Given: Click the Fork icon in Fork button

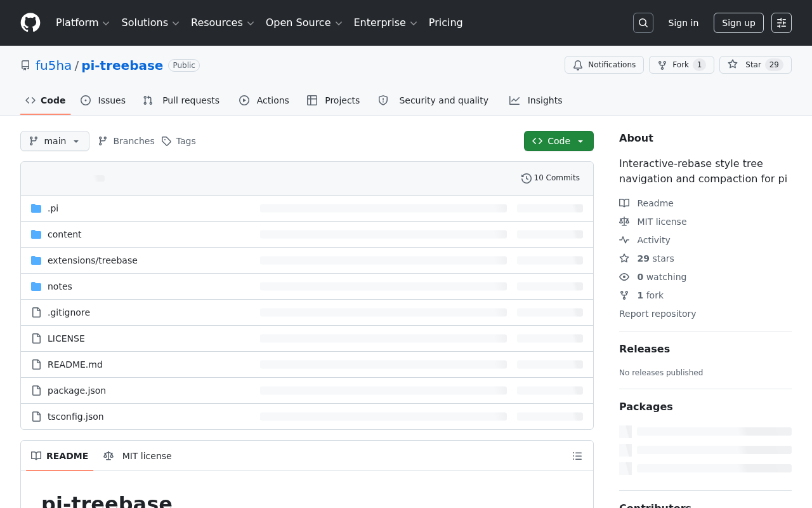Looking at the screenshot, I should (662, 65).
